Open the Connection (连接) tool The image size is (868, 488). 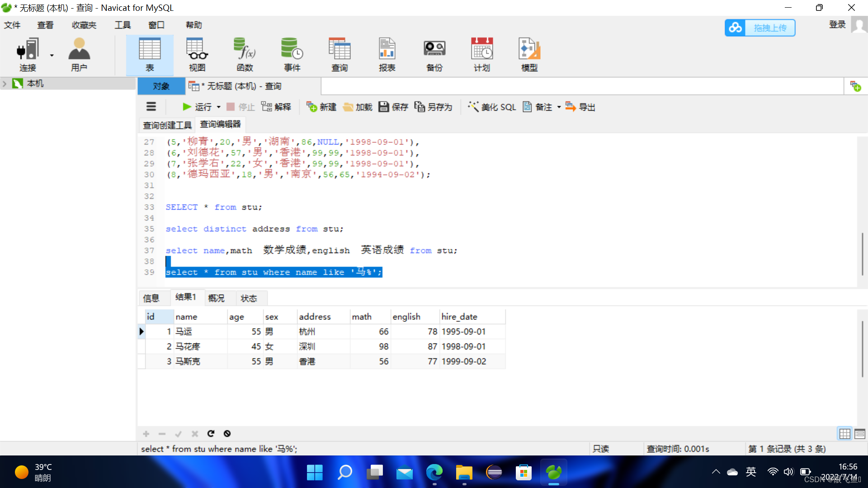click(28, 55)
